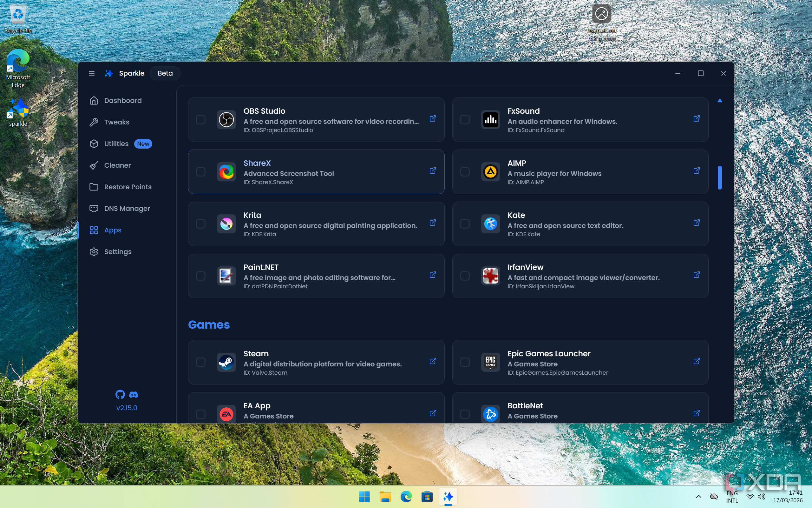Screen dimensions: 812x508
Task: Check the OBS Studio checkbox
Action: point(201,120)
